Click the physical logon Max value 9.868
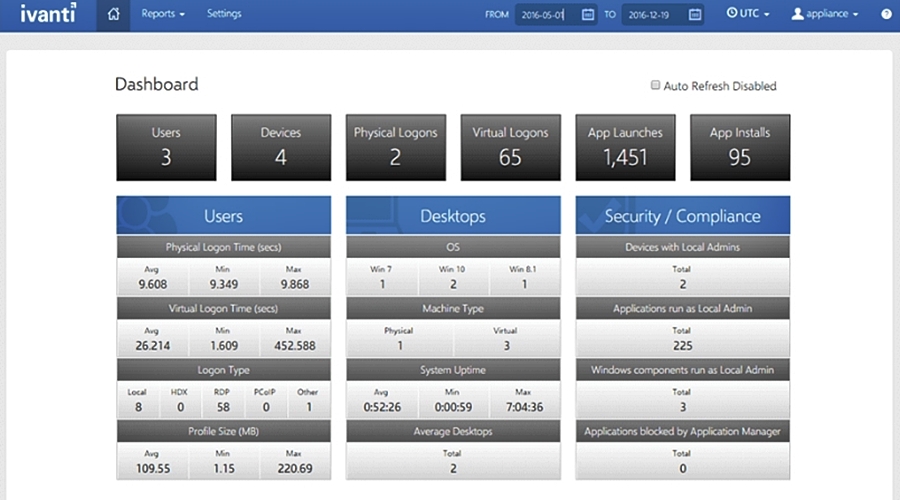Viewport: 900px width, 500px height. [x=294, y=284]
